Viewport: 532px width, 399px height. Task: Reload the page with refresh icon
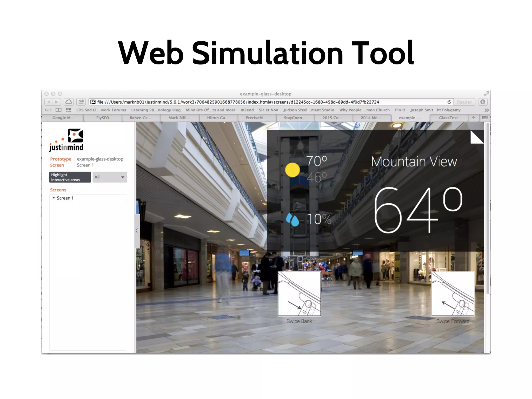coord(449,102)
